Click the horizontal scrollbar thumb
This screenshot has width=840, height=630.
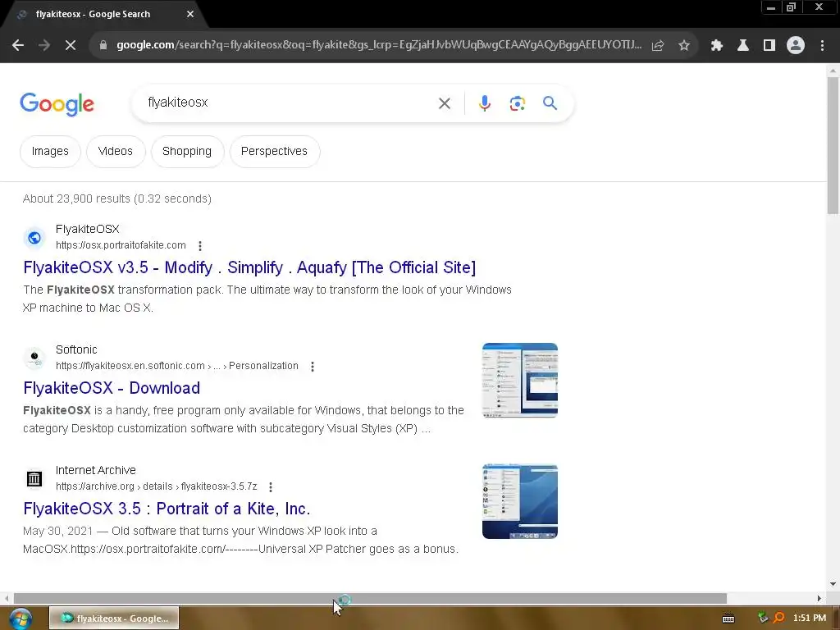370,598
